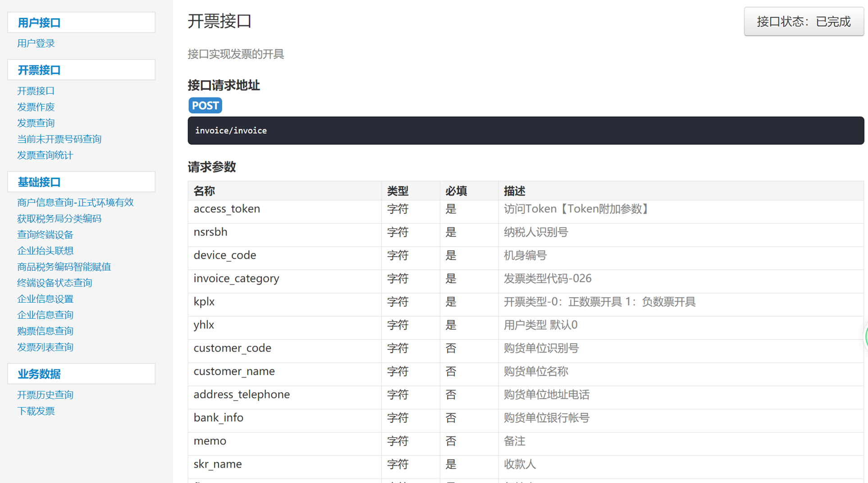Open 商户信息查询-正式环境有效 link
The height and width of the screenshot is (483, 868).
[x=75, y=202]
